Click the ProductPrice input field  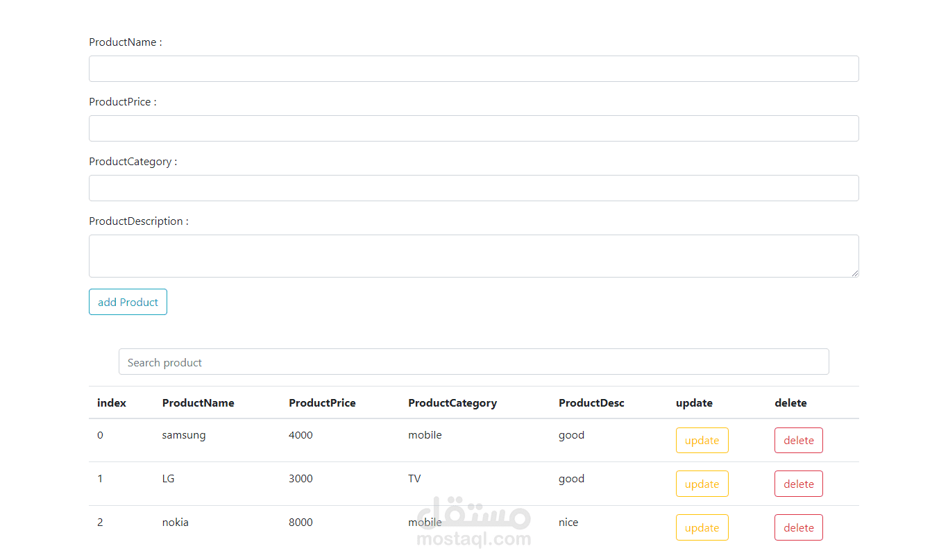tap(473, 128)
